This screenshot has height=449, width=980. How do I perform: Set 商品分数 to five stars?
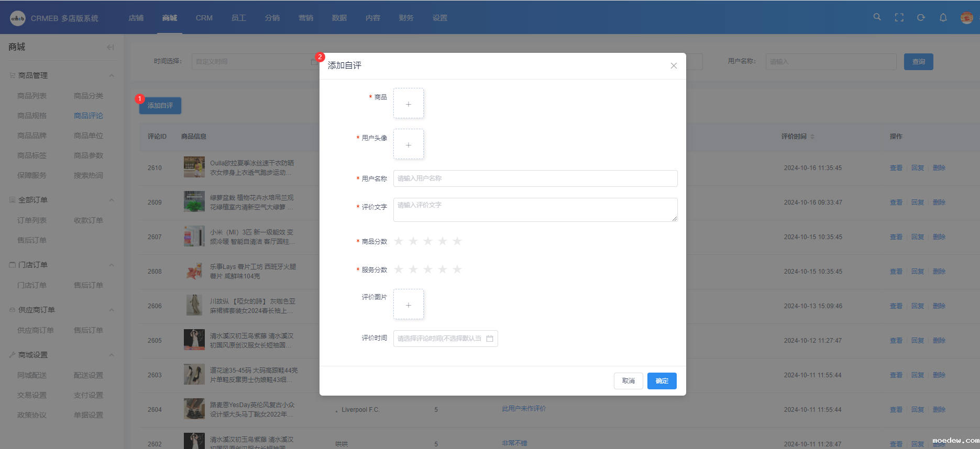click(x=457, y=241)
